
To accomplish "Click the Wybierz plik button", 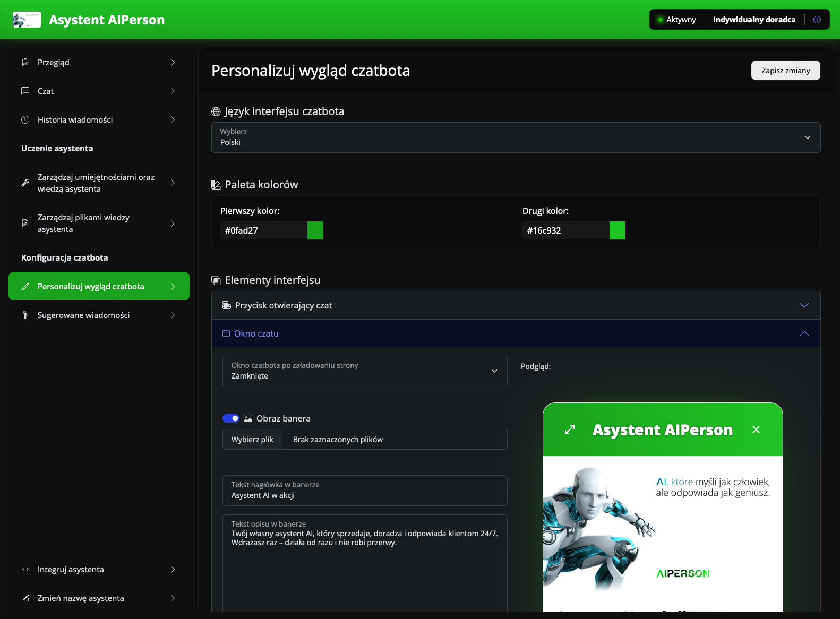I will click(x=252, y=440).
